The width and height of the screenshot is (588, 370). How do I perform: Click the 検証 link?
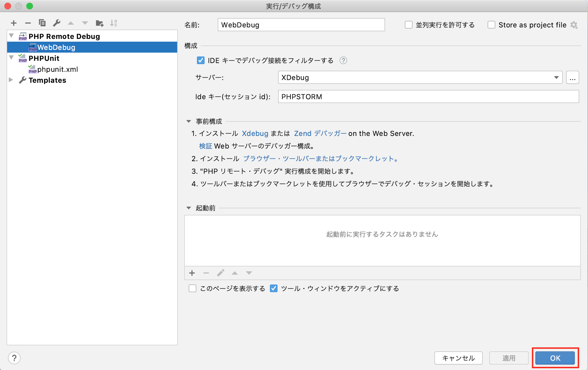[206, 146]
